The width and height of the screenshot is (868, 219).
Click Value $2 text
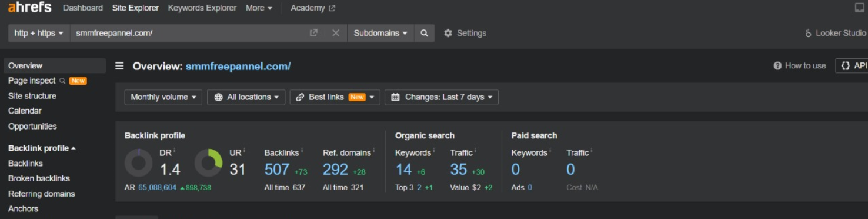(466, 188)
